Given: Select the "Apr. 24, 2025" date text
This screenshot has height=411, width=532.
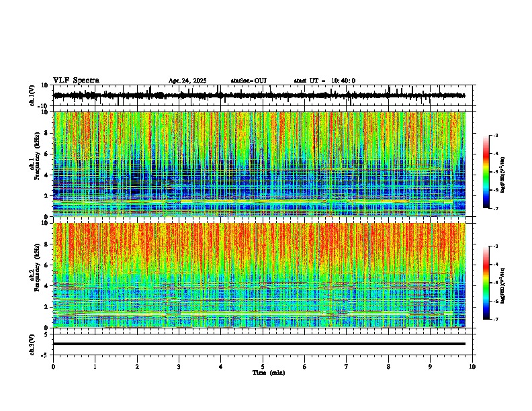Looking at the screenshot, I should pos(187,81).
